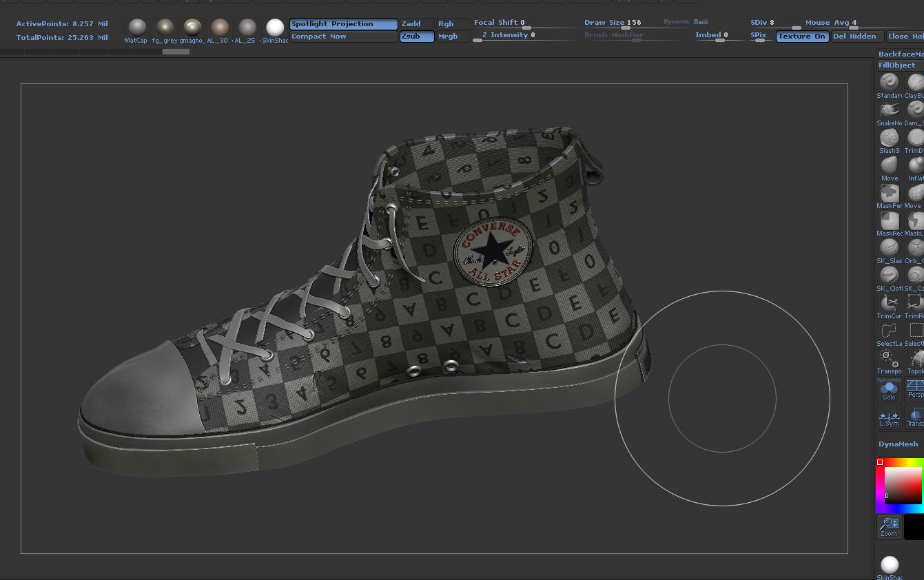This screenshot has height=580, width=924.
Task: Click the DynaMesh button
Action: [x=901, y=444]
